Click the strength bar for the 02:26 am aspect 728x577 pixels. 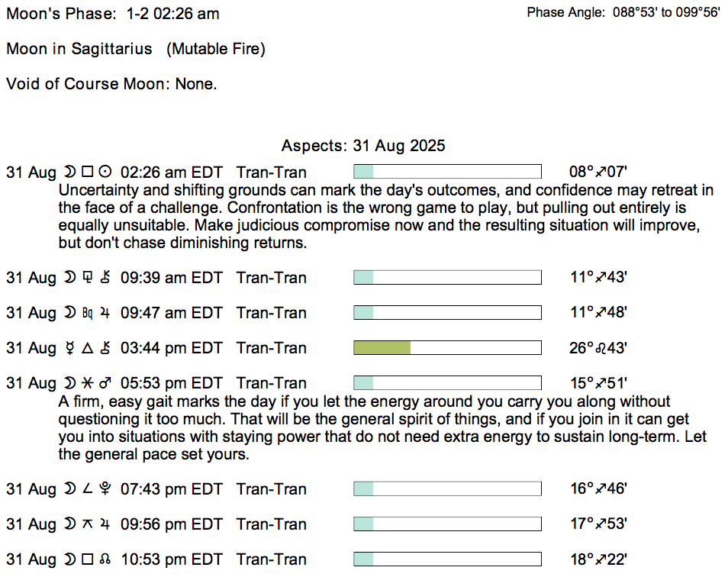point(447,172)
